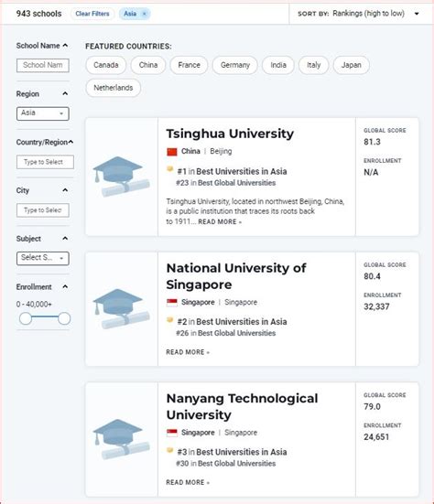Collapse the Enrollment filter section
The width and height of the screenshot is (434, 504).
pyautogui.click(x=65, y=286)
